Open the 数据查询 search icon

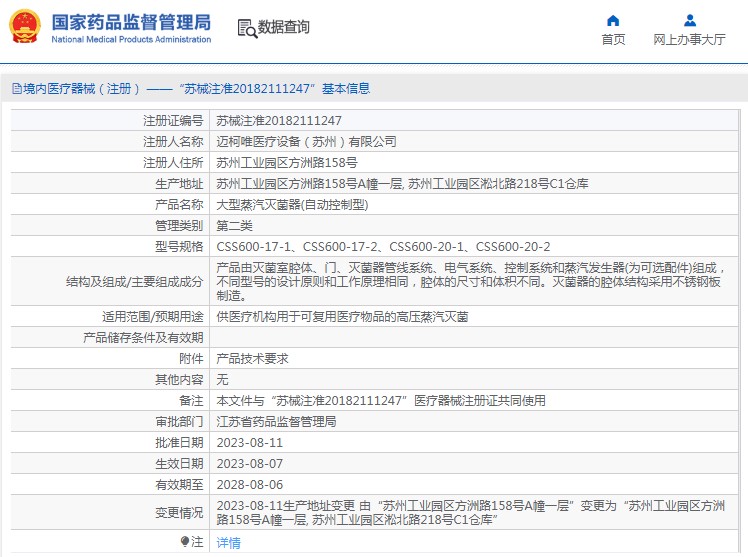pos(247,28)
